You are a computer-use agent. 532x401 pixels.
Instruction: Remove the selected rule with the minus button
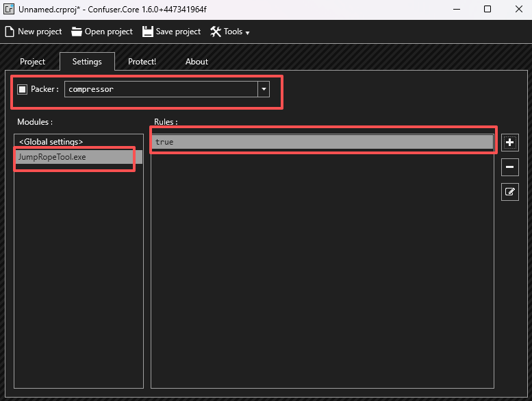(510, 167)
